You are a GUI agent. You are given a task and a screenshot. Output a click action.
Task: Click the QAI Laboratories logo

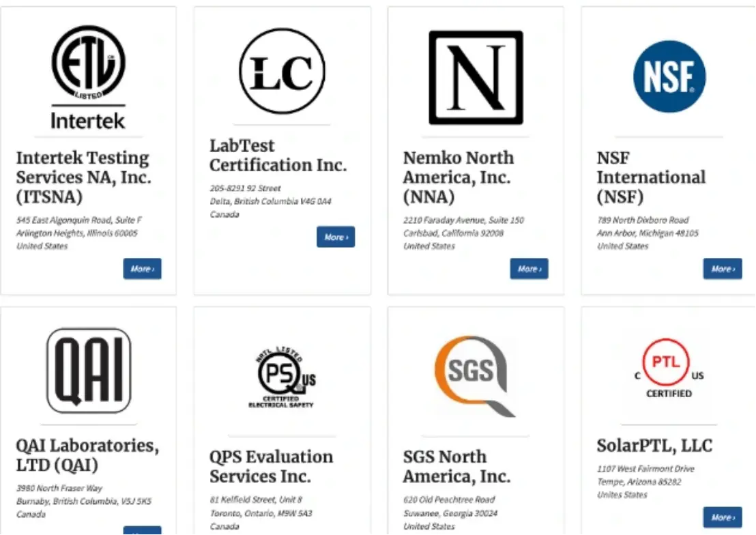tap(89, 371)
